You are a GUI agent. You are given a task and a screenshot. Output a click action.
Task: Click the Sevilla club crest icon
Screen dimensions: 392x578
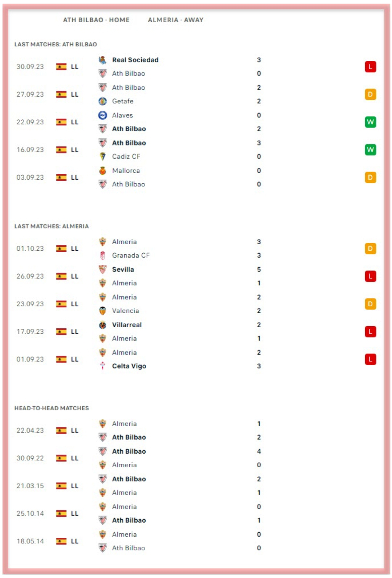[103, 269]
